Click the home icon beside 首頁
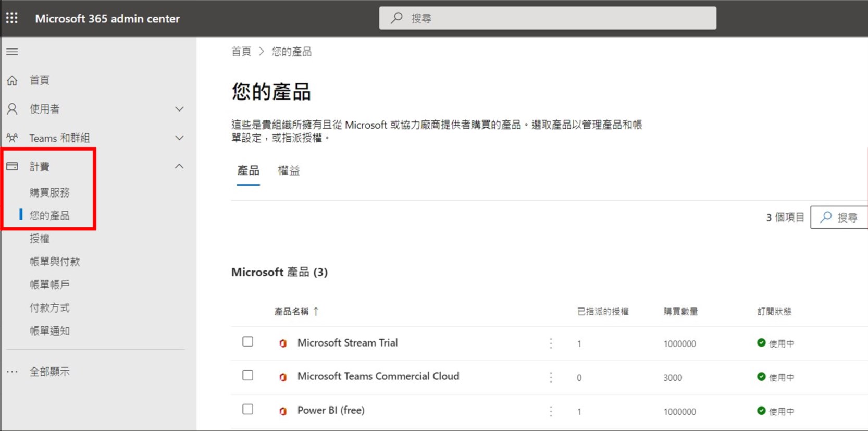The width and height of the screenshot is (868, 431). [12, 80]
